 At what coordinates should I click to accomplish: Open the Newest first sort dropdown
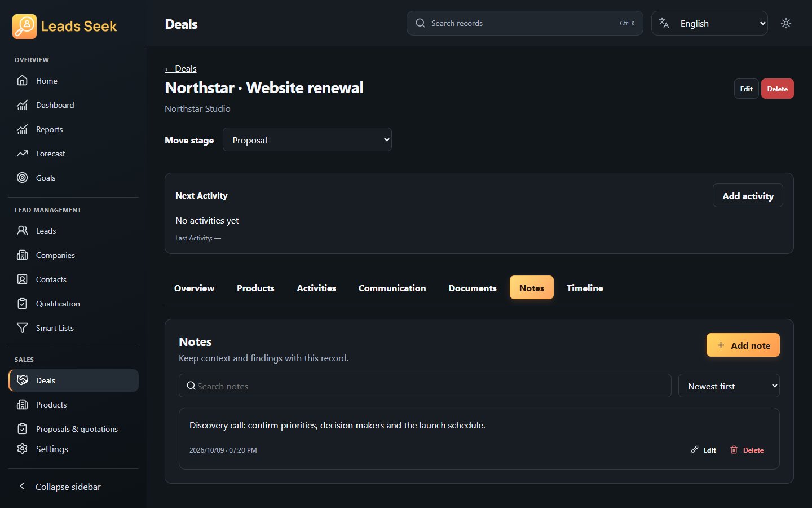[x=729, y=386]
